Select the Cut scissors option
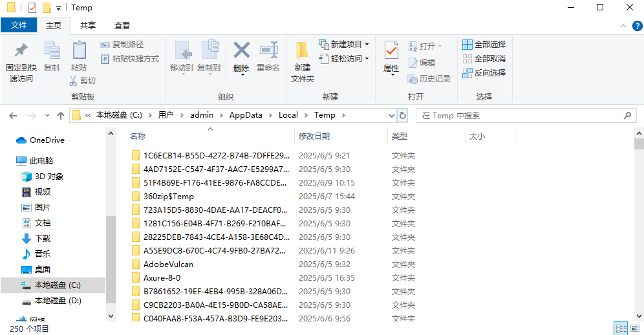644x335 pixels. (x=83, y=81)
